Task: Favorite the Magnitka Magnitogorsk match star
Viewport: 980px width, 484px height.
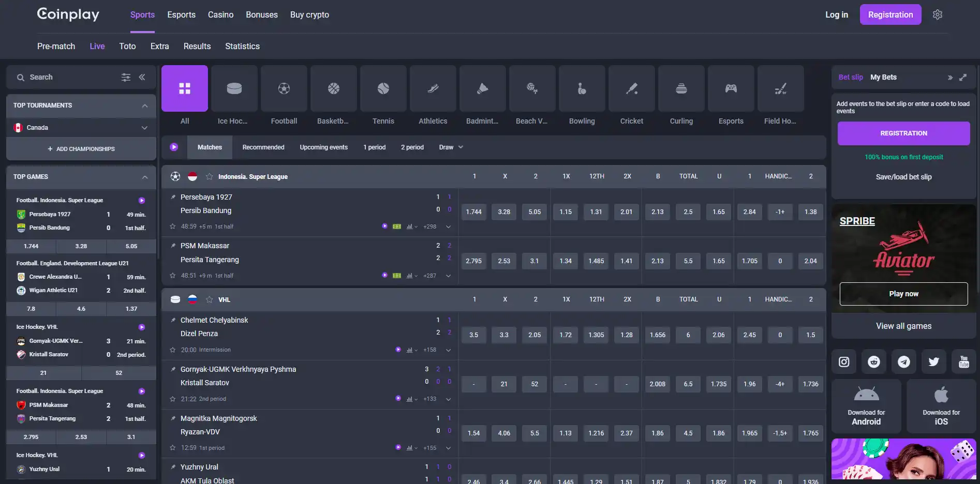Action: click(173, 448)
